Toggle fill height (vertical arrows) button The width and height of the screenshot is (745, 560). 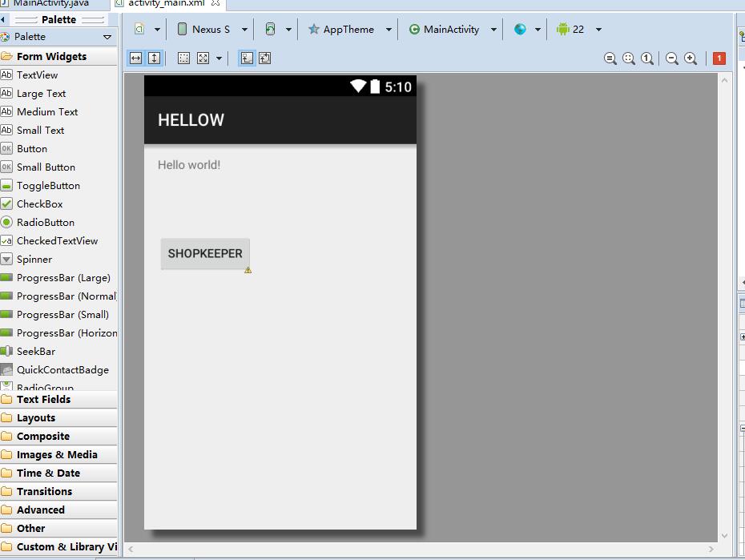(x=154, y=58)
